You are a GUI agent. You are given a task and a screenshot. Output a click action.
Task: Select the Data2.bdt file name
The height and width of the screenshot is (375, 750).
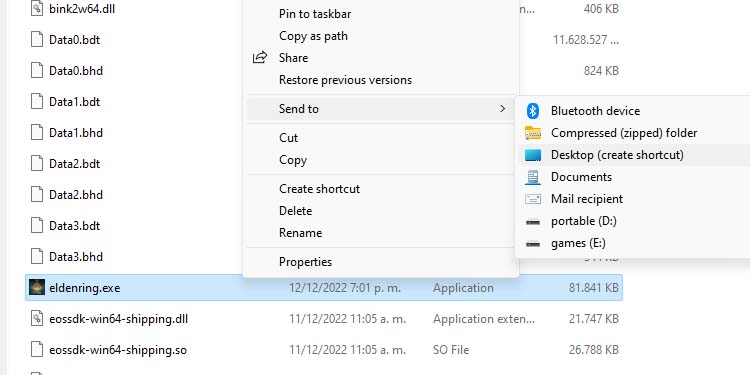pyautogui.click(x=74, y=164)
